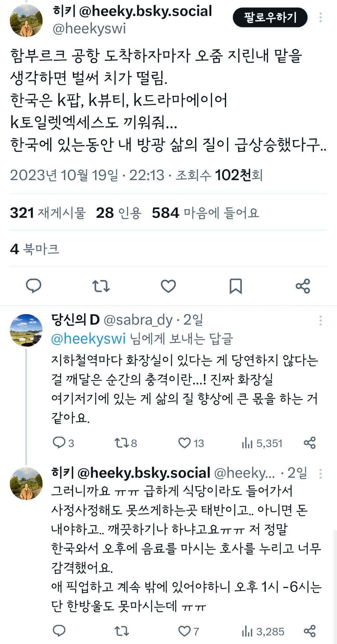The height and width of the screenshot is (644, 337).
Task: View analytics showing 3,285 views
Action: pos(263,631)
